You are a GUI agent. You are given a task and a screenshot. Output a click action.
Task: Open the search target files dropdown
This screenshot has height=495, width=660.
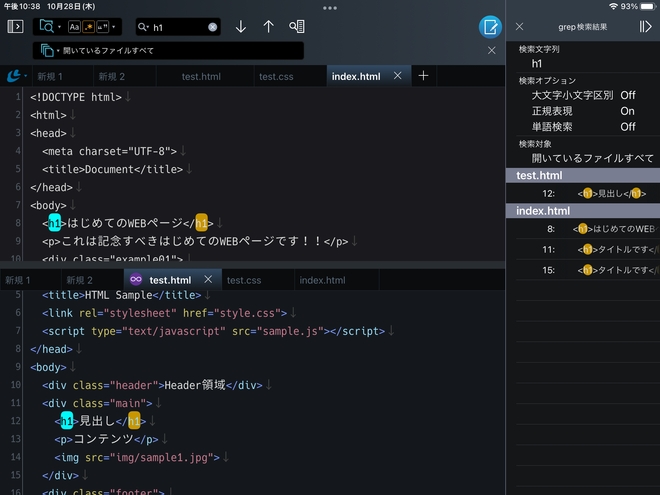point(48,51)
